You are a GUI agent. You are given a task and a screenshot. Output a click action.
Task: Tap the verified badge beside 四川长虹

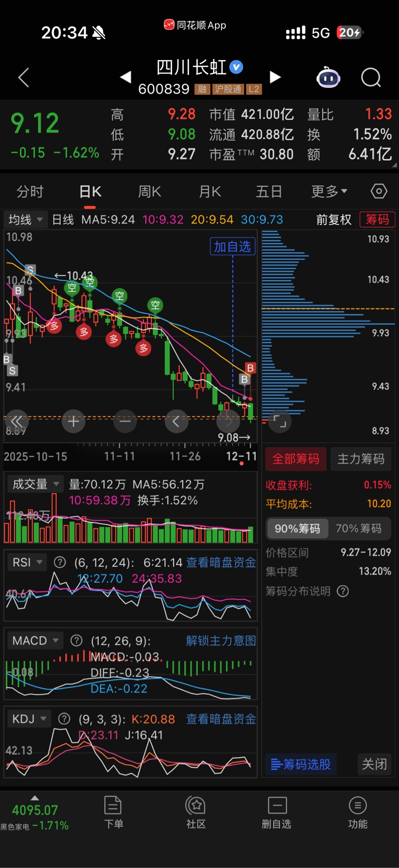point(236,67)
